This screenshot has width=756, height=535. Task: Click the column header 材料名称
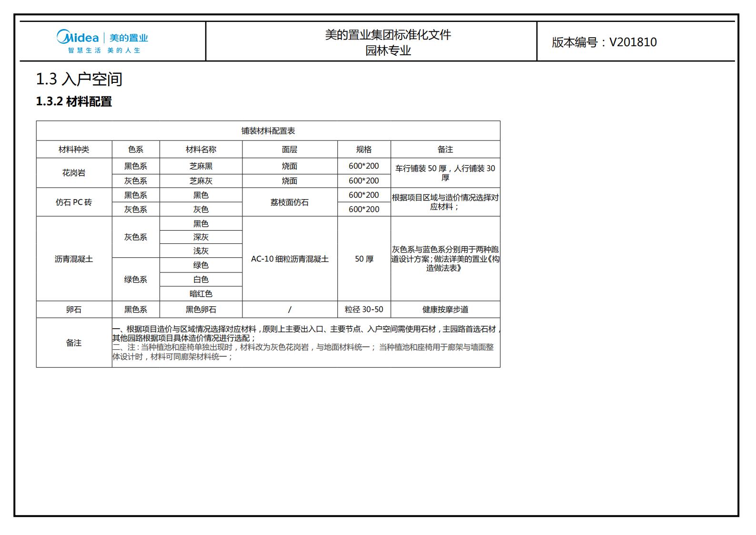[201, 149]
